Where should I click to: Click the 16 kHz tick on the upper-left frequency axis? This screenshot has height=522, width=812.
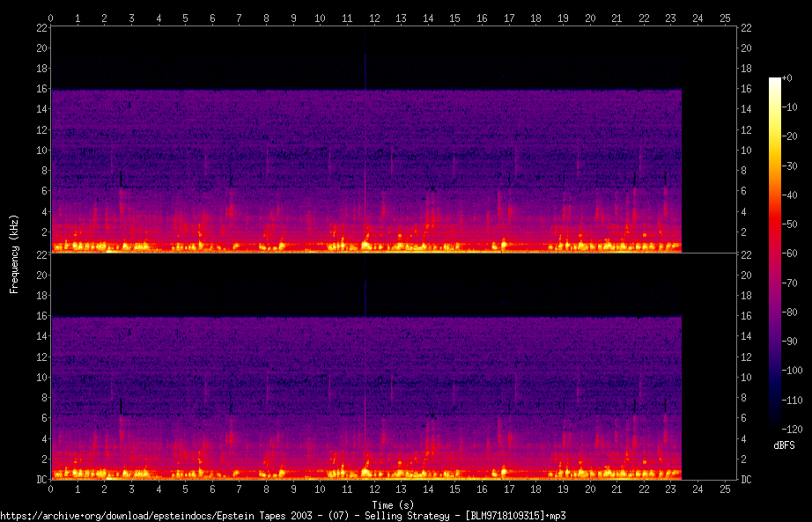tap(41, 89)
